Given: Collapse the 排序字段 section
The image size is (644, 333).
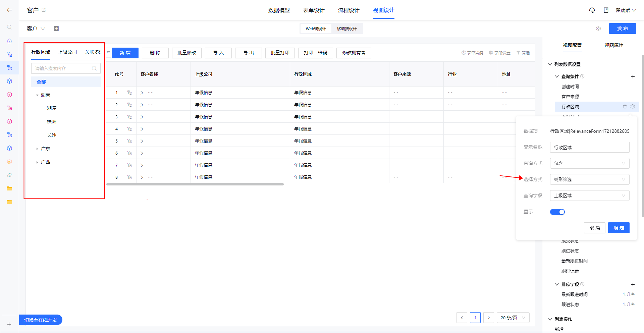Looking at the screenshot, I should coord(557,284).
